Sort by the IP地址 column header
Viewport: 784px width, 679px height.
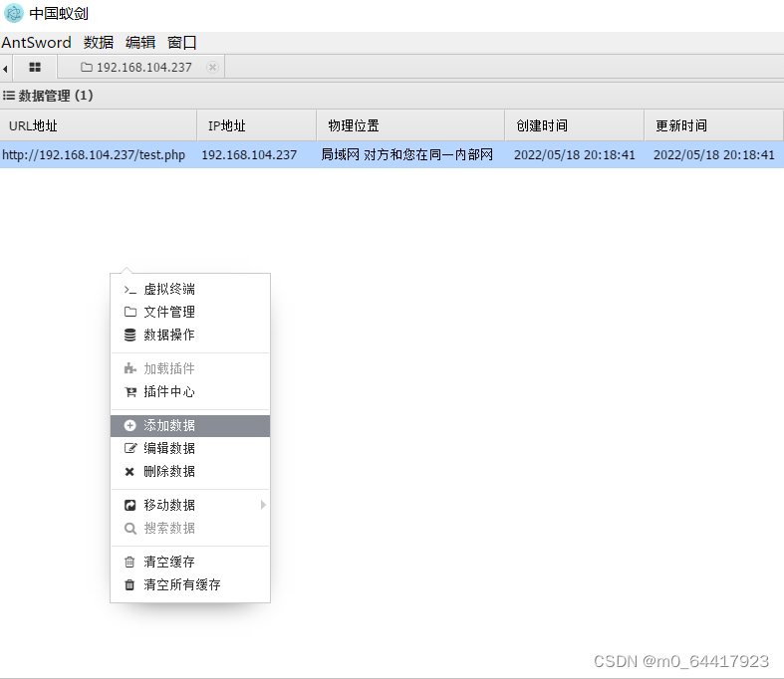coord(257,125)
